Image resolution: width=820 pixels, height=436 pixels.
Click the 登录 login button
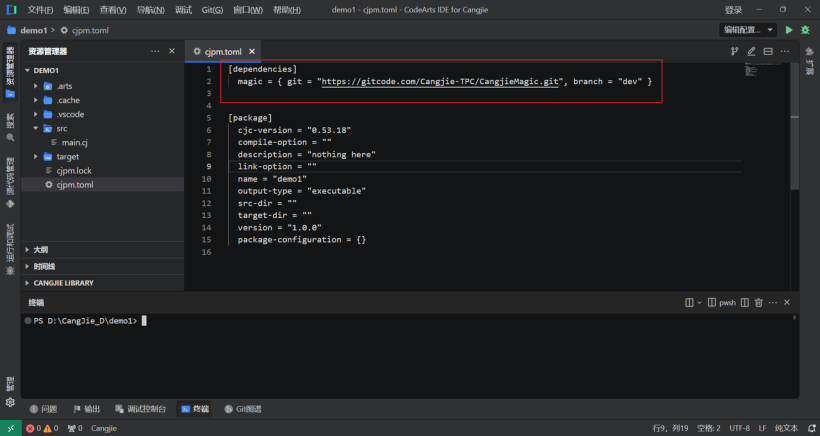(733, 10)
